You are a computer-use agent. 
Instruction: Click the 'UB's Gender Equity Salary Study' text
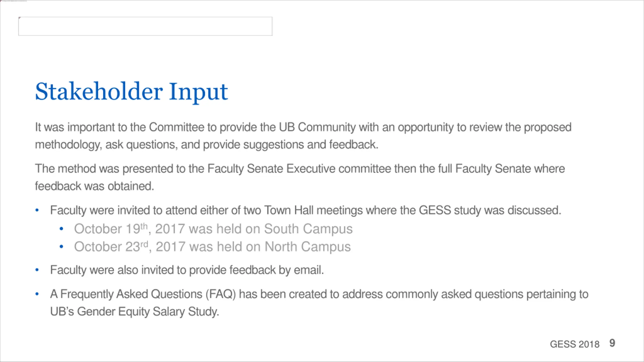135,312
